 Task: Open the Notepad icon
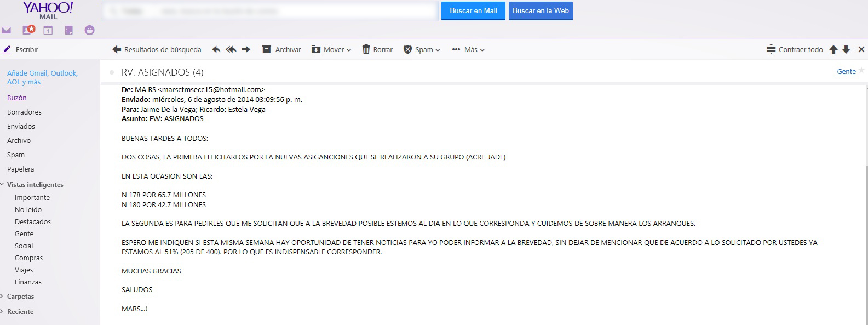pyautogui.click(x=69, y=31)
